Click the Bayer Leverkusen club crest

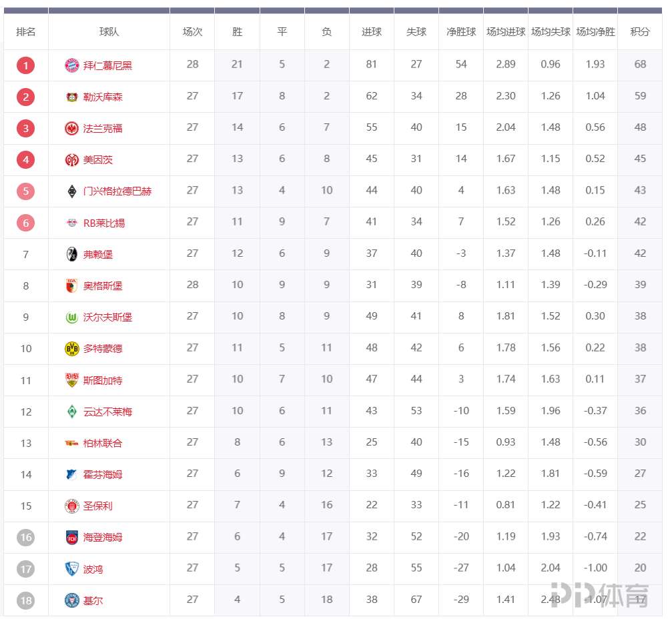(71, 97)
